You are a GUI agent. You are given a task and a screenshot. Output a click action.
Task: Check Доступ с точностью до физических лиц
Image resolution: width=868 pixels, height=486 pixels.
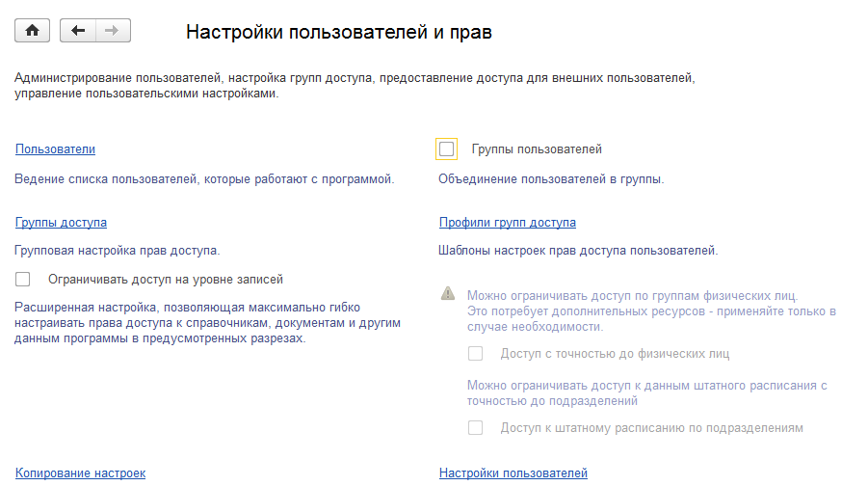(x=475, y=354)
